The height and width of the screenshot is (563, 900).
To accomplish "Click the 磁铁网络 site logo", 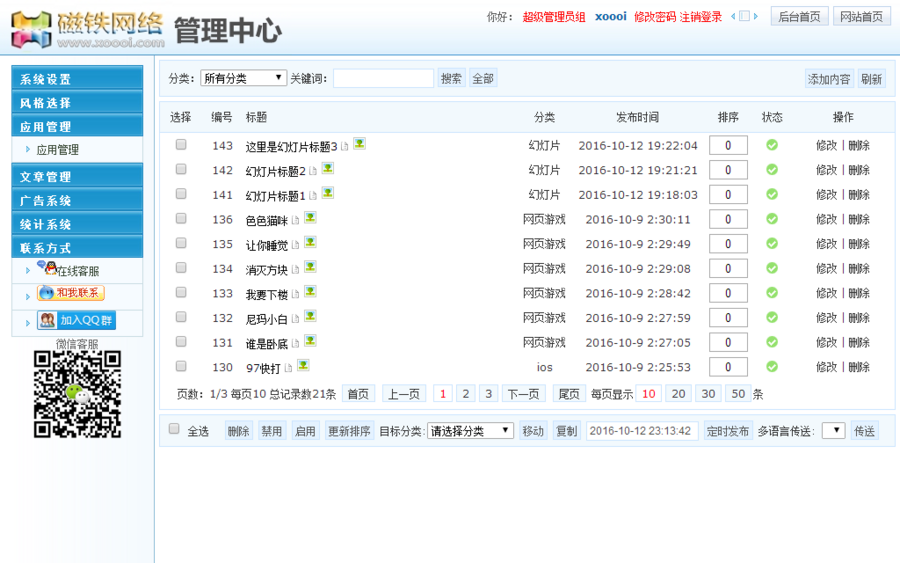I will coord(88,30).
